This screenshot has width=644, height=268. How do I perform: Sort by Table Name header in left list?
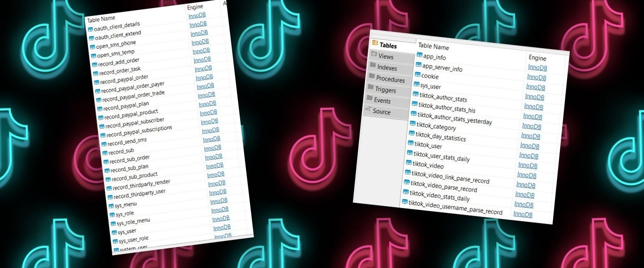[101, 19]
